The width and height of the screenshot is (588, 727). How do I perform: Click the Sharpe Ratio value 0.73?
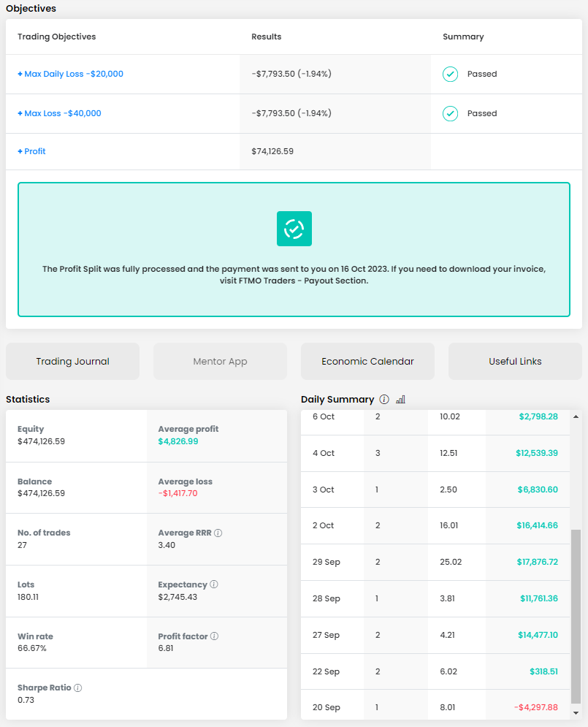pyautogui.click(x=26, y=700)
